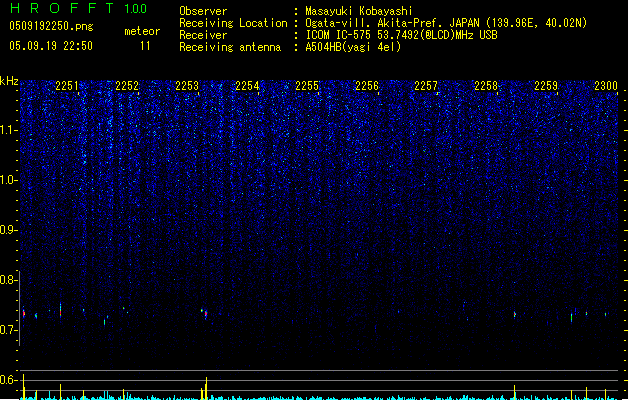Click the date stamp 05.09.19 22:50
The width and height of the screenshot is (629, 400).
[51, 46]
